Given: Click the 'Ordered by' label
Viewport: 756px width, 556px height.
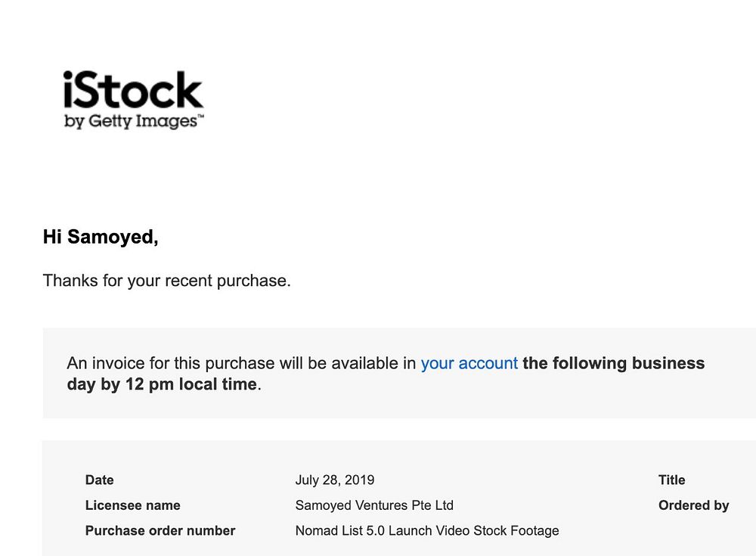Looking at the screenshot, I should (693, 505).
